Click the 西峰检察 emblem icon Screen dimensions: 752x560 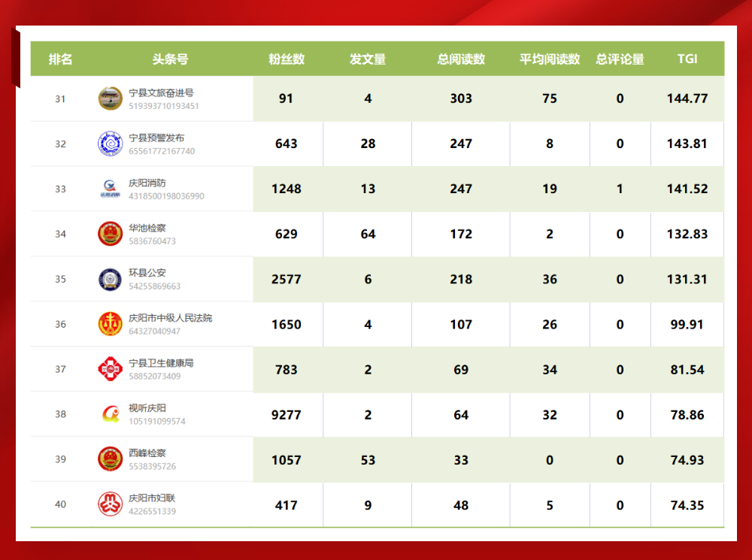tap(110, 459)
